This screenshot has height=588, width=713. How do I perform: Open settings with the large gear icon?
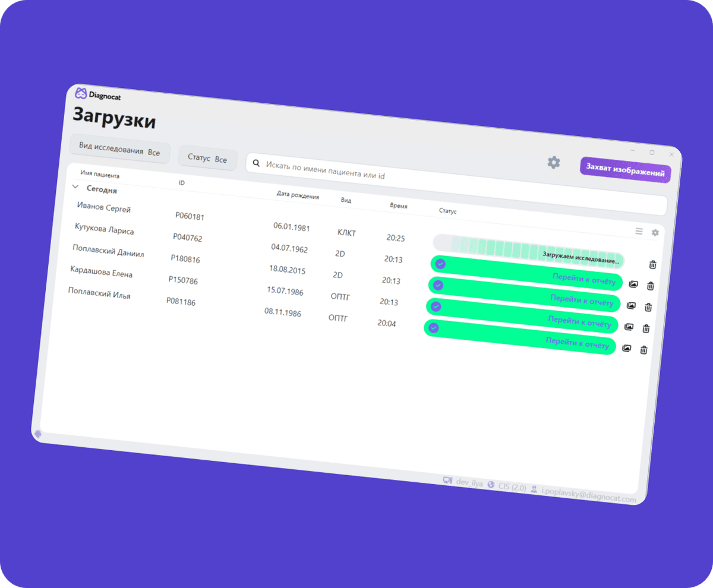[x=554, y=162]
